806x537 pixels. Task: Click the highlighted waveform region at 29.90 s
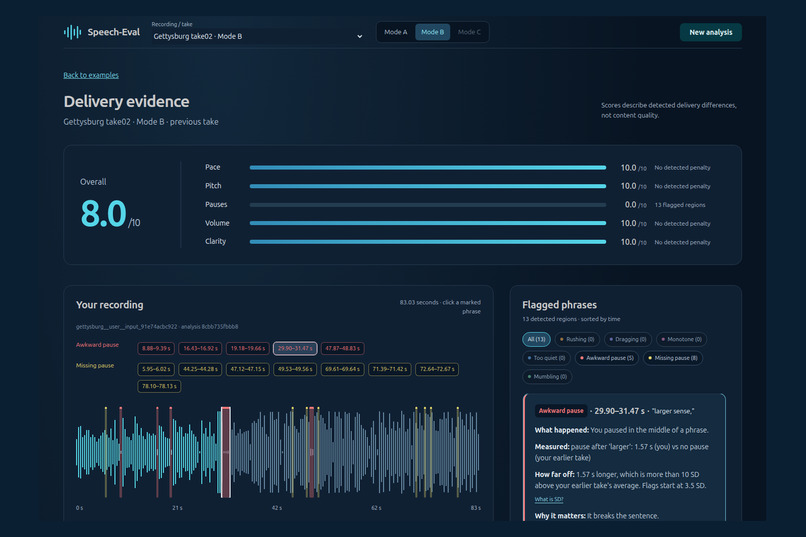pos(226,452)
